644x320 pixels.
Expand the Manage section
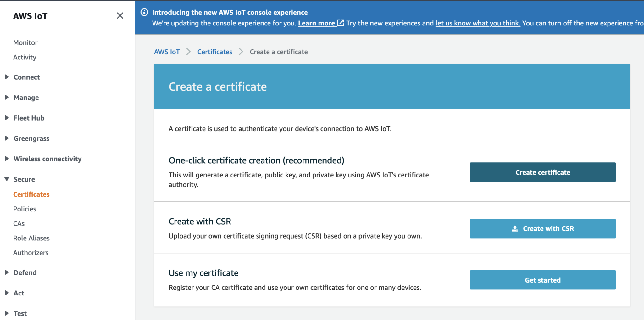(x=7, y=98)
